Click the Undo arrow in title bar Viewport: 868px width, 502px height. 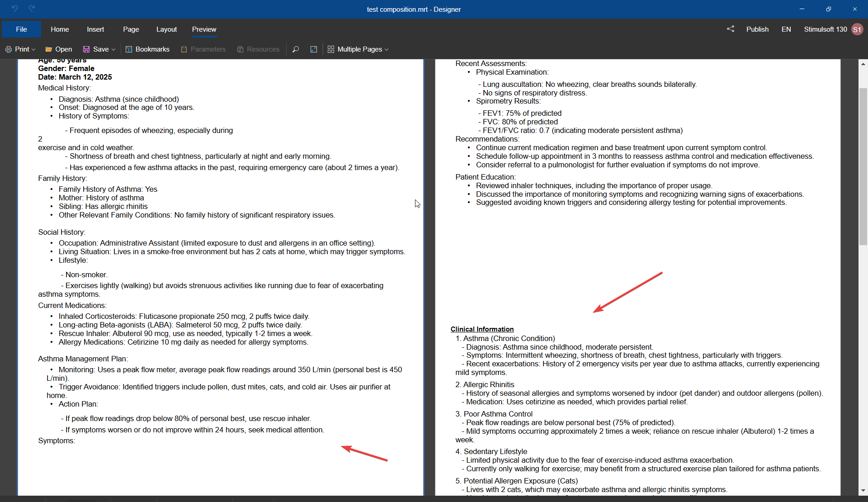[x=14, y=9]
